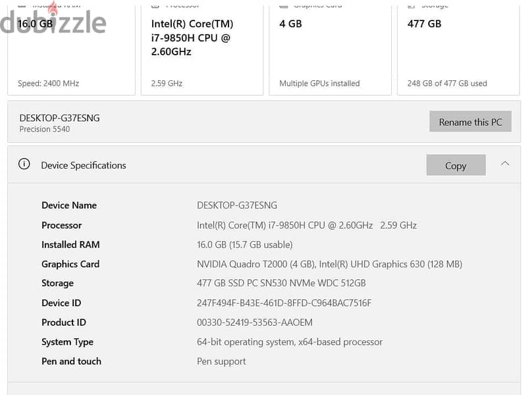The width and height of the screenshot is (532, 395).
Task: Click the info icon beside Device Specifications
Action: click(24, 164)
